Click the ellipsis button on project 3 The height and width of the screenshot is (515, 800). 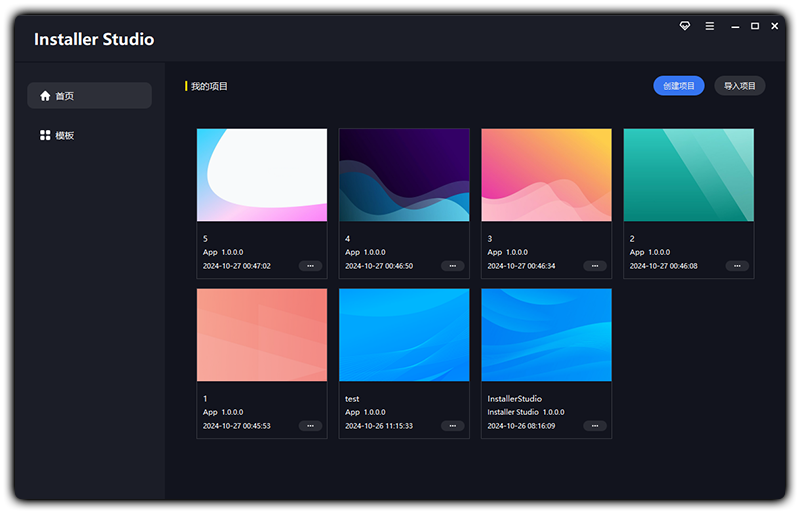[x=595, y=266]
